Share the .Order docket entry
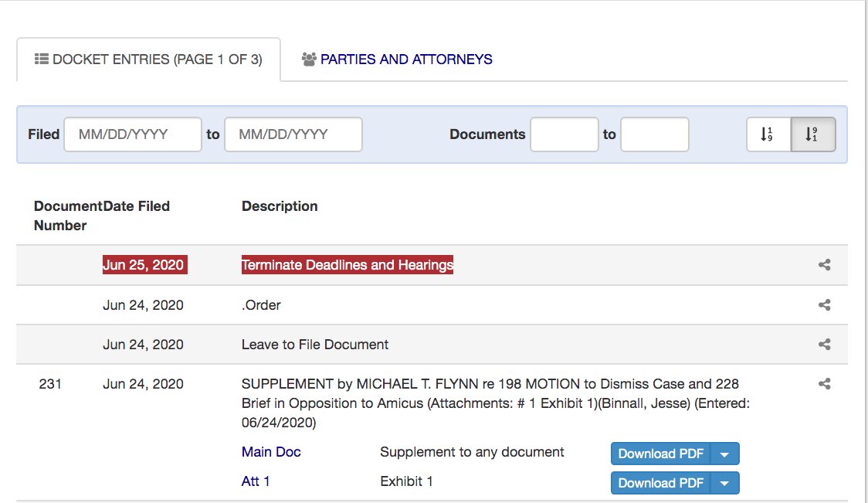 [x=824, y=304]
